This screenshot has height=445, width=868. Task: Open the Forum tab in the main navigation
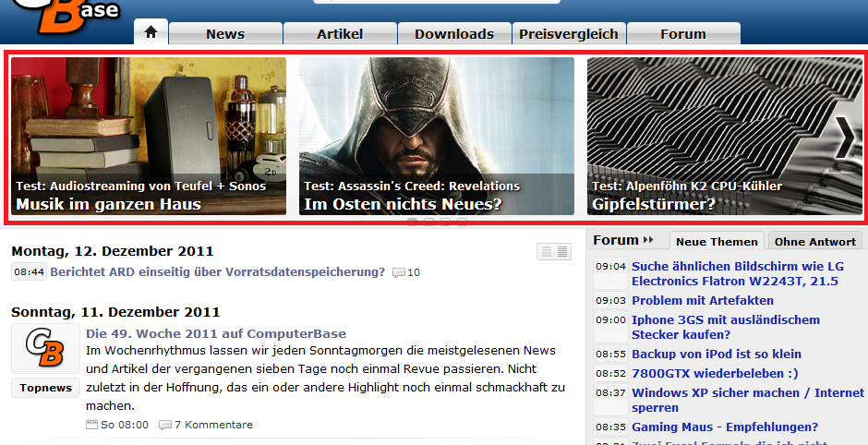[683, 34]
